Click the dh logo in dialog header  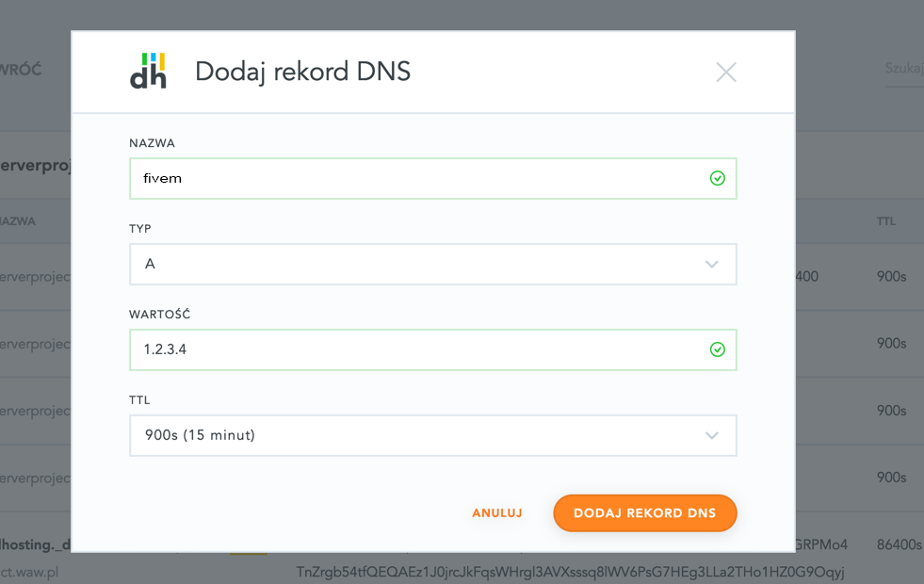148,72
